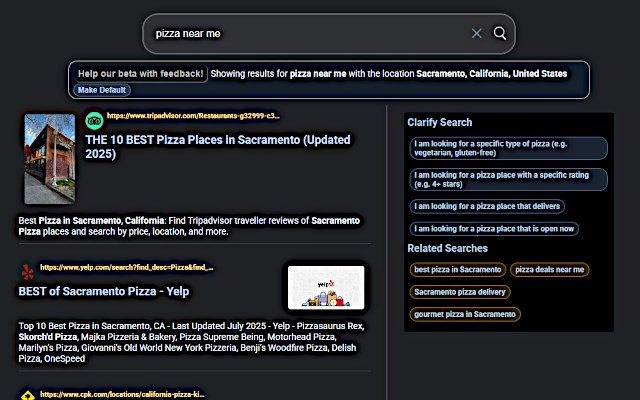Select 'pizza place that is open now' option

(x=494, y=229)
